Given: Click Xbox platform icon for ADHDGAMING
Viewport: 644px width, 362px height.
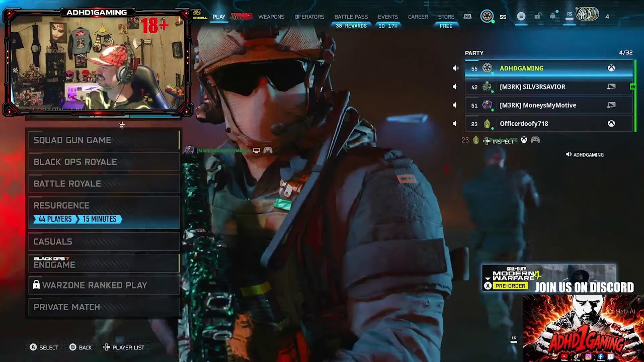Looking at the screenshot, I should click(611, 68).
